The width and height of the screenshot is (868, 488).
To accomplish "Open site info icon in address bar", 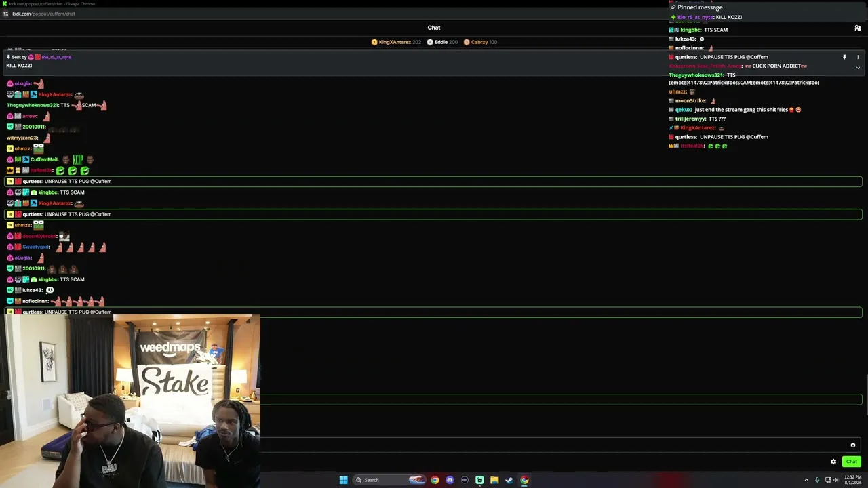I will click(x=5, y=14).
